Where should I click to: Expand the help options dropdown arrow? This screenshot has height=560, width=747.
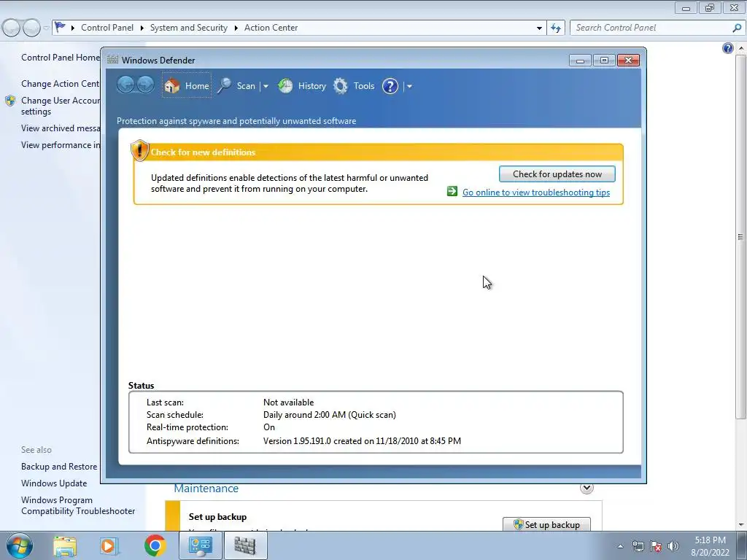pyautogui.click(x=409, y=86)
